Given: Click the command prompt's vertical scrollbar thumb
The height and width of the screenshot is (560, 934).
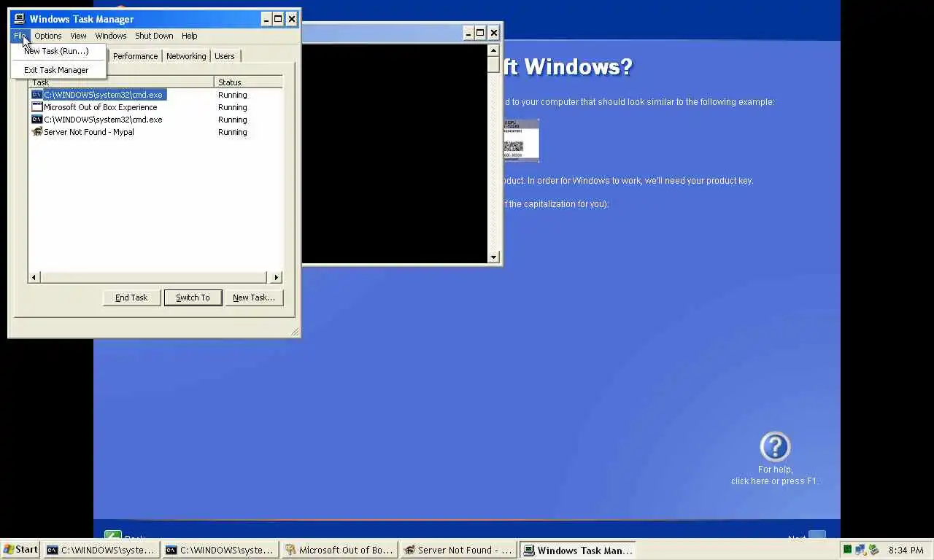Looking at the screenshot, I should (x=494, y=64).
